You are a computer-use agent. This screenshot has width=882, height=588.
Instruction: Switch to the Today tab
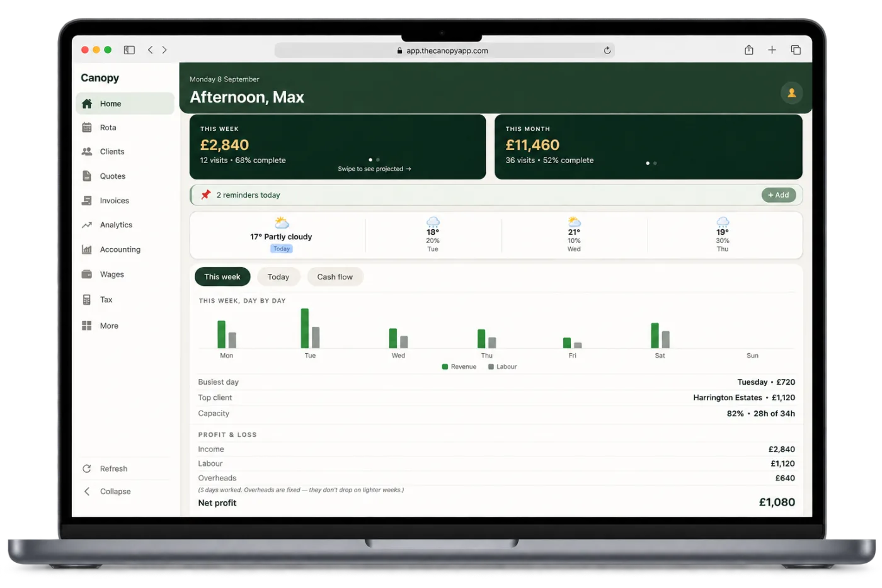click(278, 277)
